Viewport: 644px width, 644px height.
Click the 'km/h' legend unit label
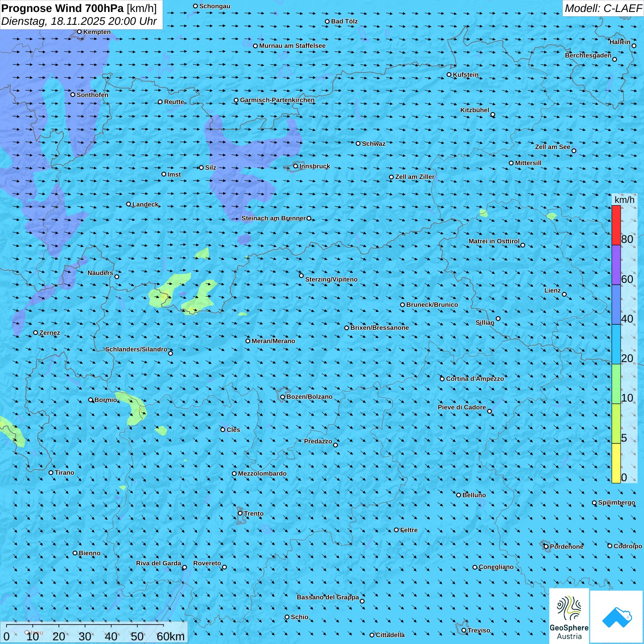click(x=624, y=200)
